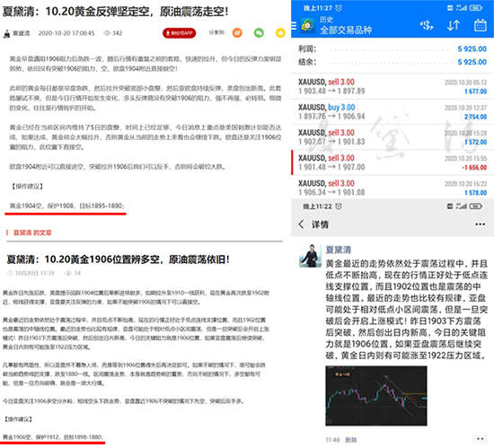Image resolution: width=494 pixels, height=448 pixels.
Task: Select the XAUUSD sell trade with profit 1 578.00
Action: 393,188
